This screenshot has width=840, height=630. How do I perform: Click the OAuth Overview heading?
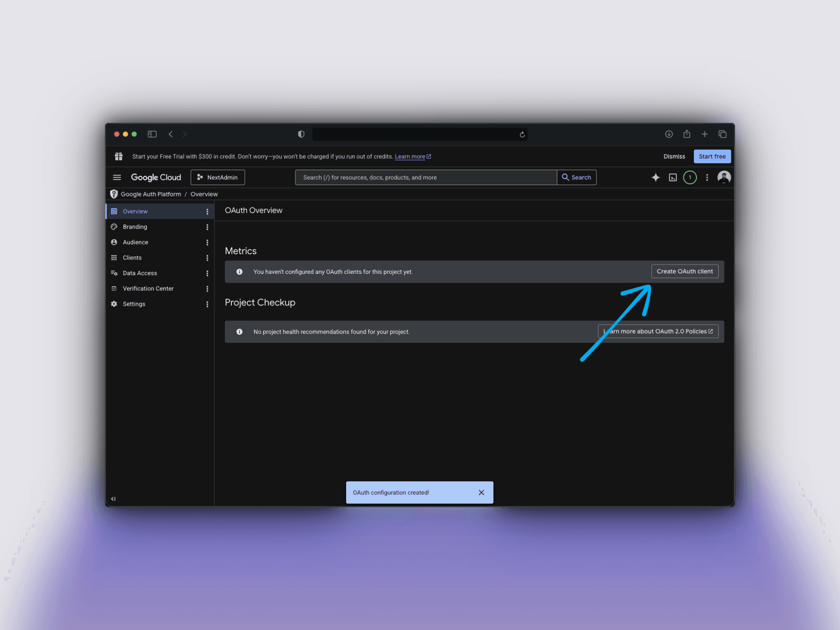pos(254,210)
